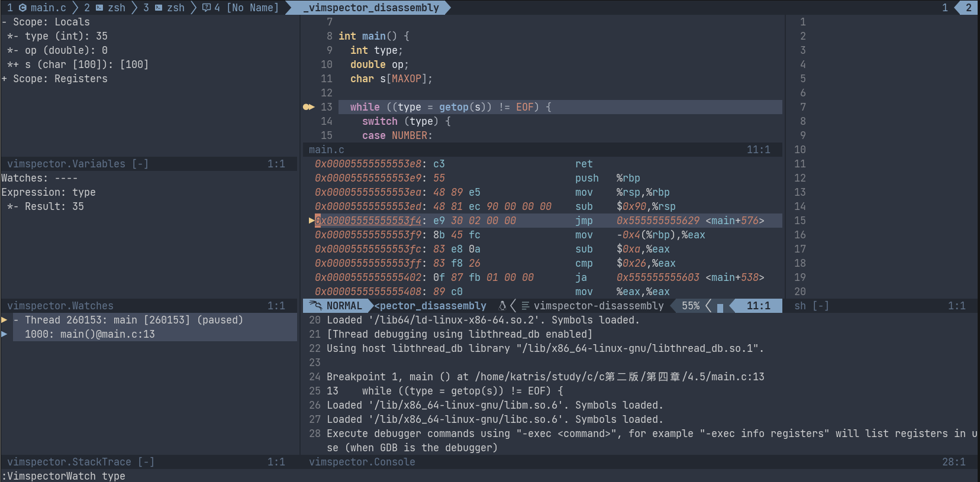Click the position block icon in status line

(x=720, y=307)
